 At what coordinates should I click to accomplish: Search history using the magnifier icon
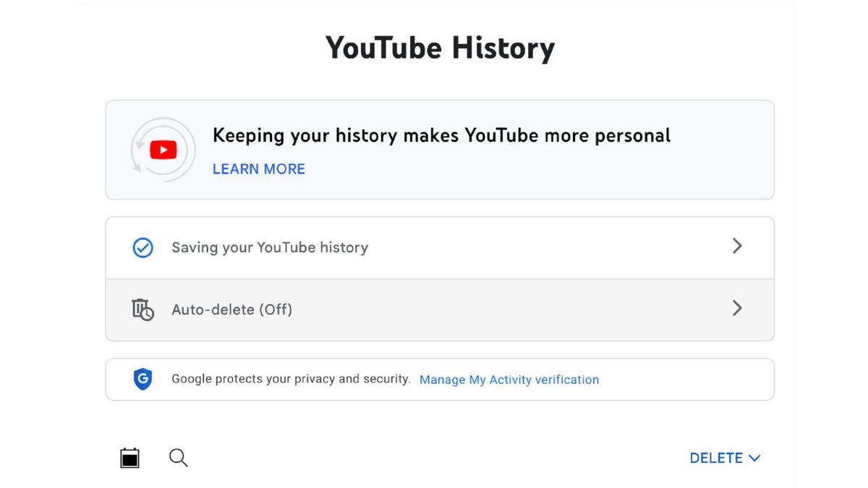178,458
